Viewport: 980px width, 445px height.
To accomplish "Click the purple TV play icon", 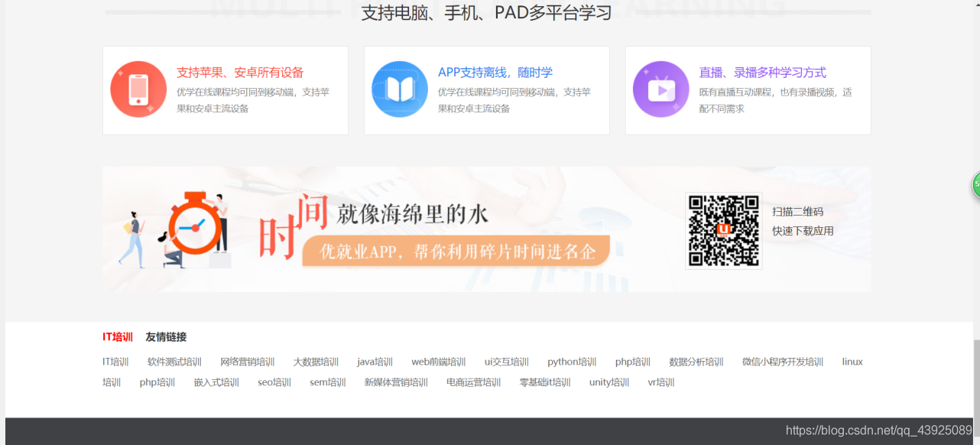I will [x=661, y=89].
